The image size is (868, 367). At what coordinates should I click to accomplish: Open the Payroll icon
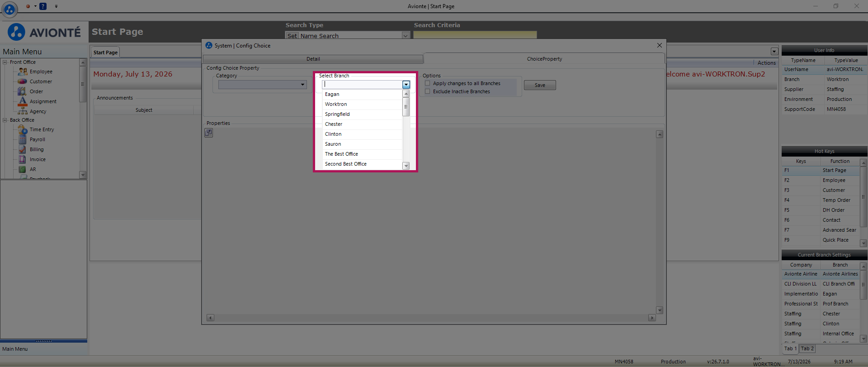[x=23, y=139]
